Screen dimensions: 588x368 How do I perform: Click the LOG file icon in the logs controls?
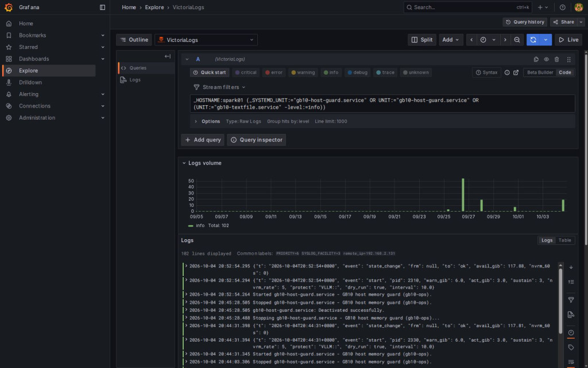(x=571, y=315)
